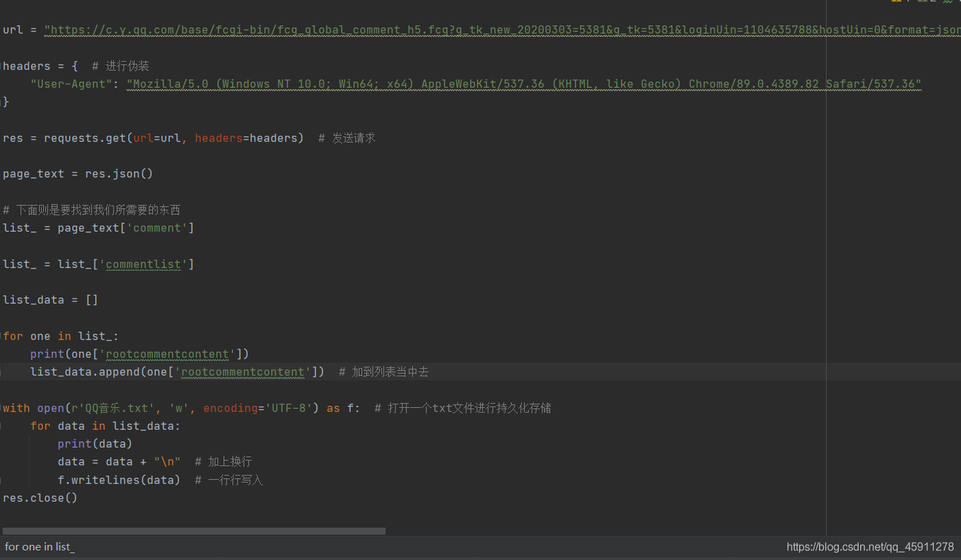Viewport: 961px width, 560px height.
Task: Click the Mozilla/5.0 user-agent string
Action: click(523, 84)
